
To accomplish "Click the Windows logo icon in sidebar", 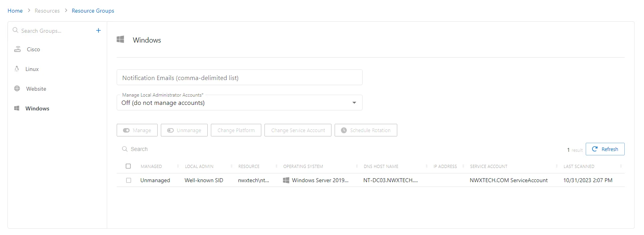I will tap(17, 108).
